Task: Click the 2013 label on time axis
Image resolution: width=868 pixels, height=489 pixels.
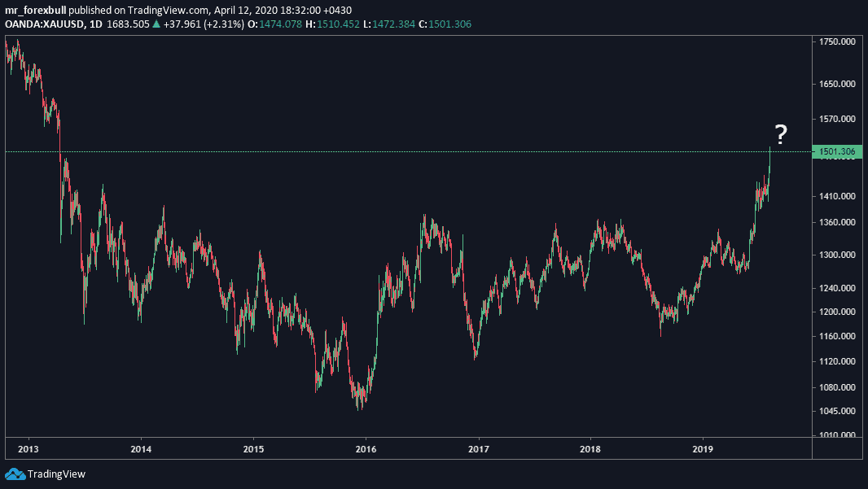Action: coord(28,448)
